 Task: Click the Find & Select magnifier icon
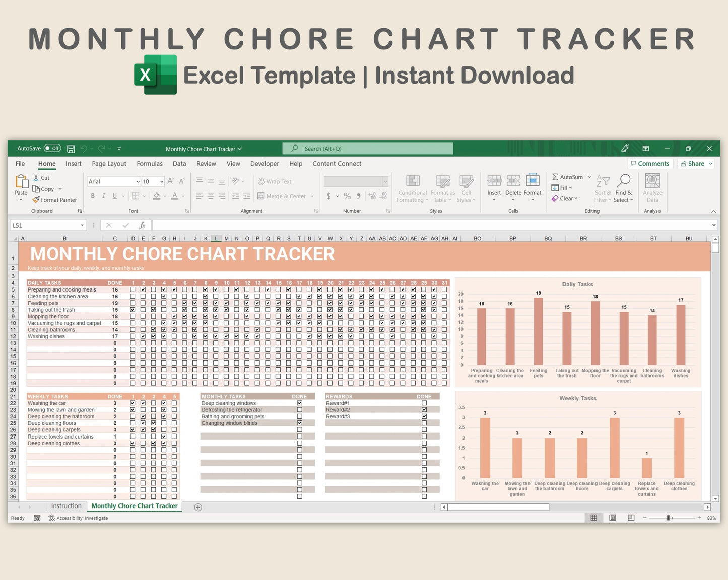coord(624,181)
